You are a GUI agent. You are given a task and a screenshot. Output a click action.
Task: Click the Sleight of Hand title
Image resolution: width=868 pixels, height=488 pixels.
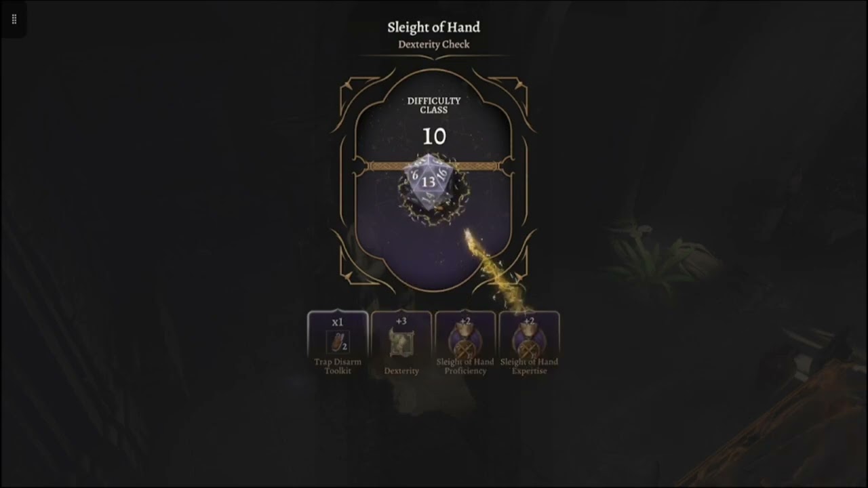[433, 28]
